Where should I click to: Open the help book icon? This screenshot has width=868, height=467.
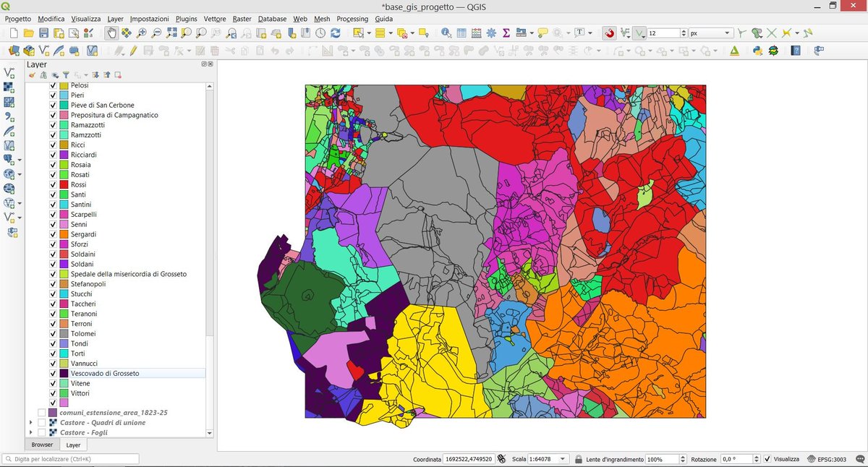(x=796, y=51)
